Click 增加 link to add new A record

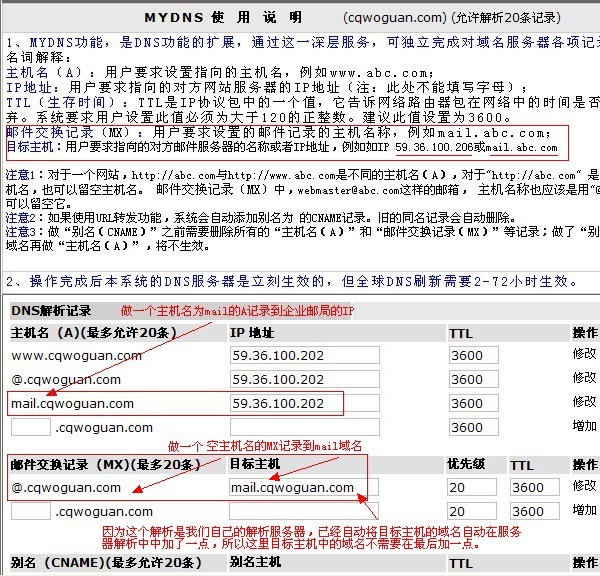click(584, 426)
